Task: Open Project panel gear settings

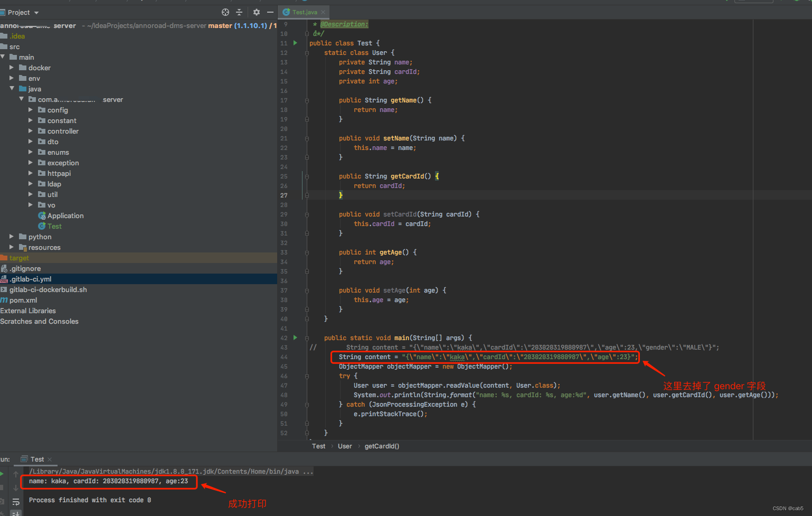Action: (x=257, y=12)
